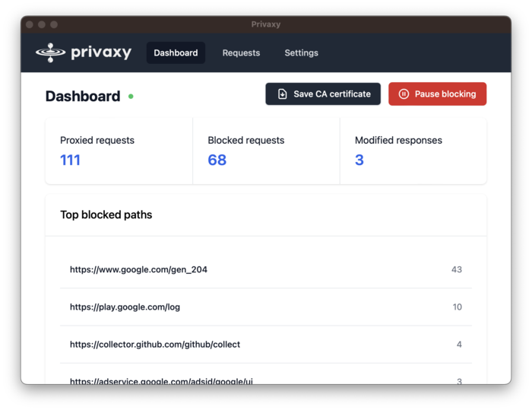Click the www.google.com/gen_204 blocked path

(138, 270)
